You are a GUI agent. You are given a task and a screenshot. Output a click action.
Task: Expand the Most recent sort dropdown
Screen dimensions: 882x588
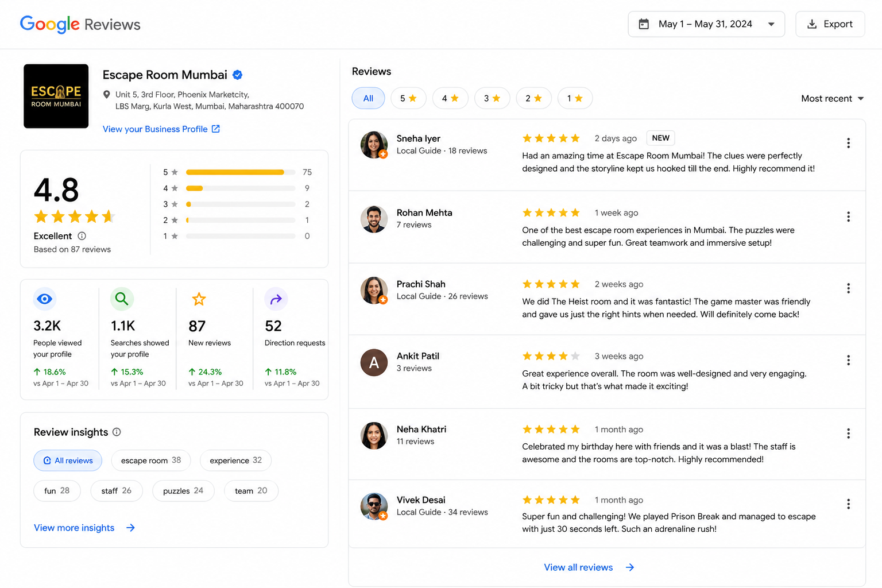833,99
